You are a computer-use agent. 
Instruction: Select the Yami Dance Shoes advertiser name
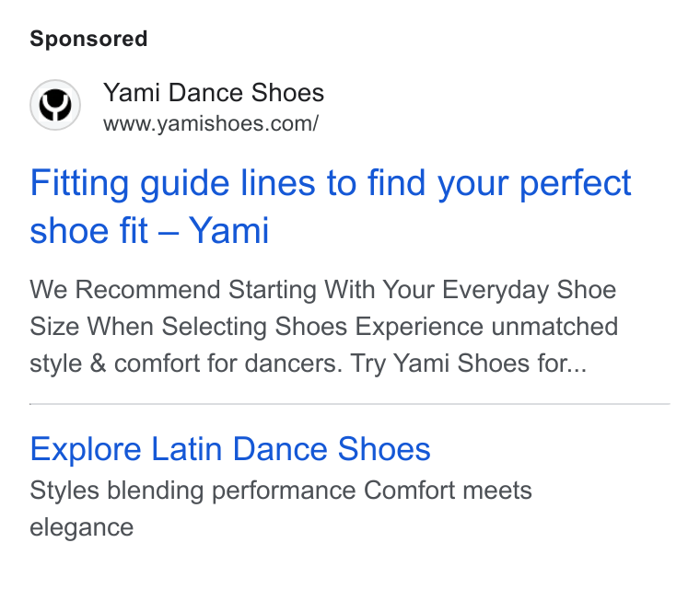tap(214, 93)
